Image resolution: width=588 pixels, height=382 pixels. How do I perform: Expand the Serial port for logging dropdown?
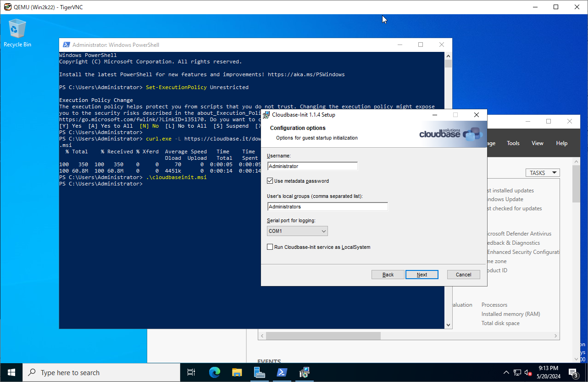(297, 231)
